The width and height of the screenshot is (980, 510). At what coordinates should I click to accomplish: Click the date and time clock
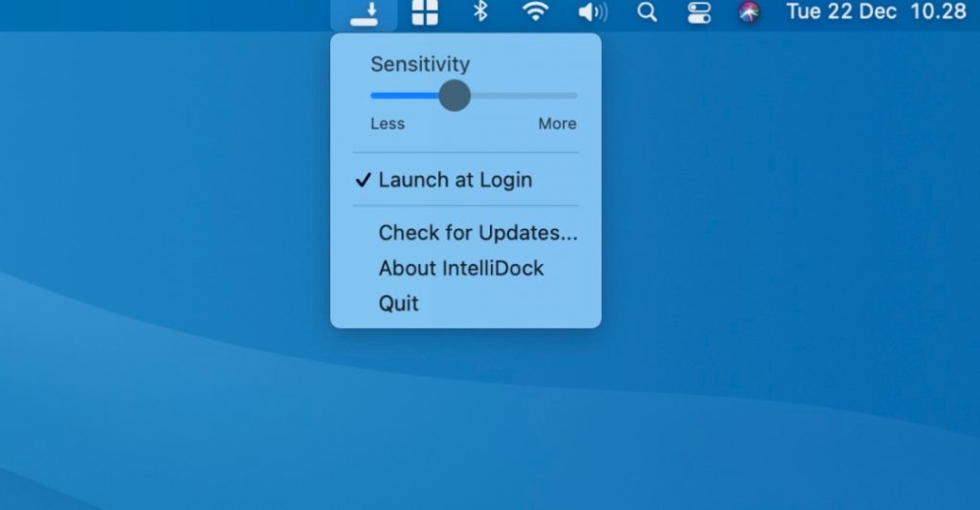[877, 11]
